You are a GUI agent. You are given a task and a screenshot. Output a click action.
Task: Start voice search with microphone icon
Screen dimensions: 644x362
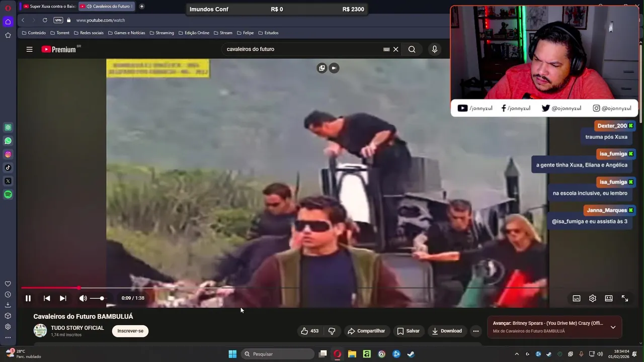435,49
